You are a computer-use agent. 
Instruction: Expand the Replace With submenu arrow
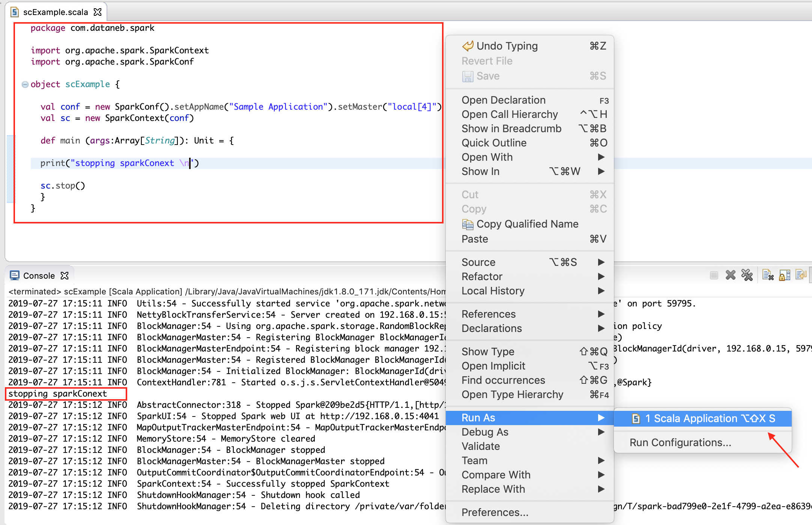(601, 489)
